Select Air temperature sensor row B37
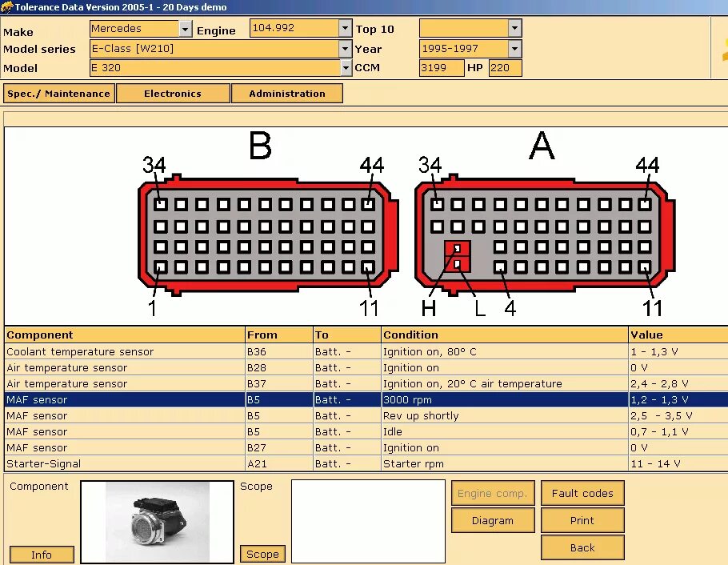 point(366,384)
